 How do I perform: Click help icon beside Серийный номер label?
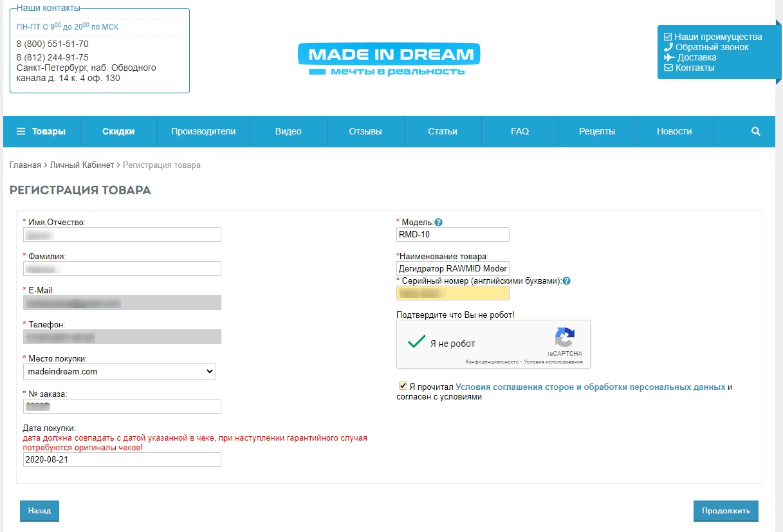tap(567, 281)
